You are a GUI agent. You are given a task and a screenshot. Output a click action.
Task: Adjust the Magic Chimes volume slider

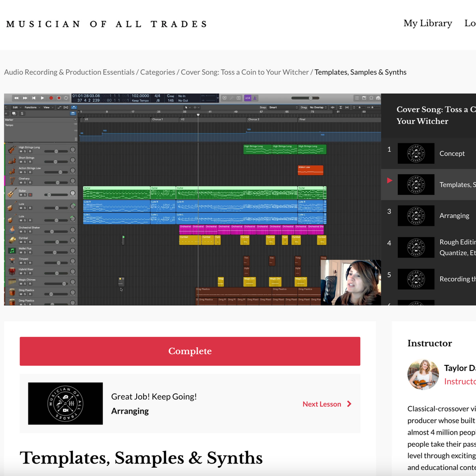[x=64, y=284]
